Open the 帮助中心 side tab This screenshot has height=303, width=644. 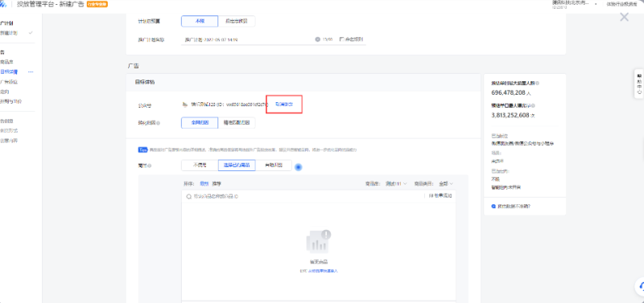coord(639,84)
